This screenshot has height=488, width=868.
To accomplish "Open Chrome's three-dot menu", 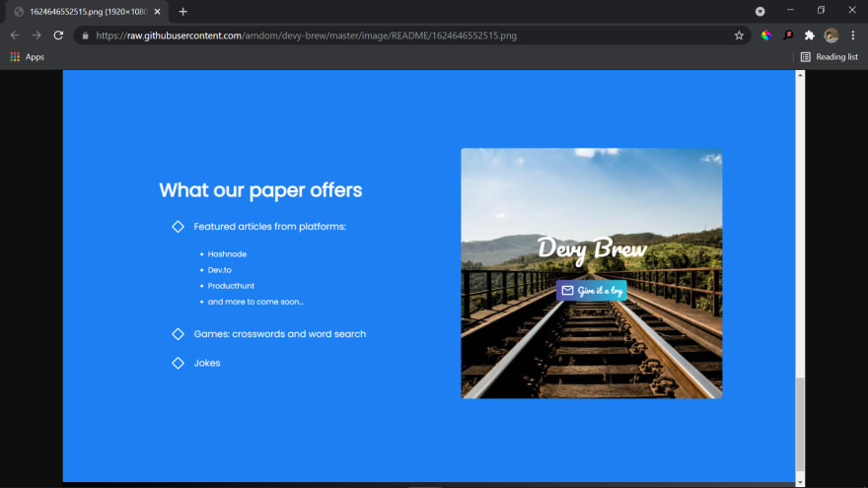I will pyautogui.click(x=853, y=35).
